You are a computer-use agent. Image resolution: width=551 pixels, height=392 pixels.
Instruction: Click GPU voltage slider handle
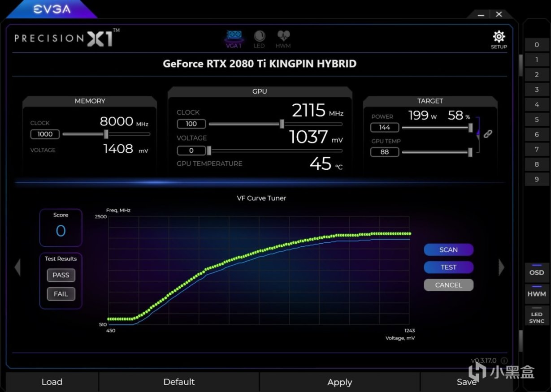tap(208, 151)
